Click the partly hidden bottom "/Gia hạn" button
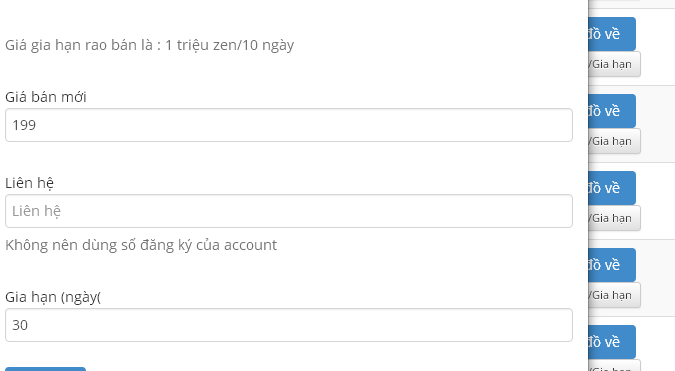Viewport: 675px width, 371px height. pyautogui.click(x=614, y=367)
